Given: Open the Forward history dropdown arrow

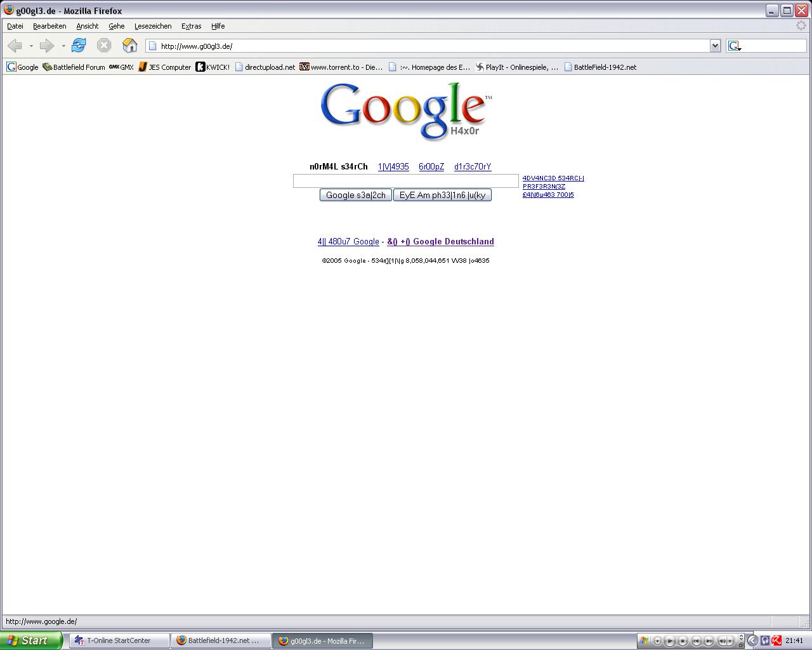Looking at the screenshot, I should tap(63, 46).
